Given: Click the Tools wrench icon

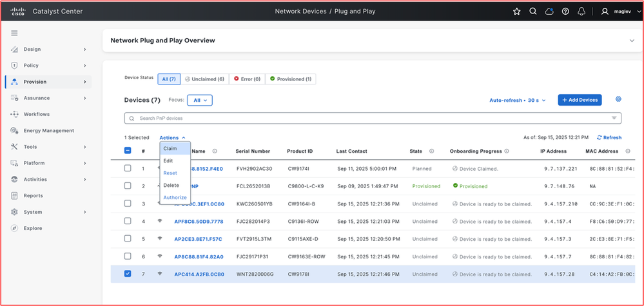Looking at the screenshot, I should coord(14,147).
